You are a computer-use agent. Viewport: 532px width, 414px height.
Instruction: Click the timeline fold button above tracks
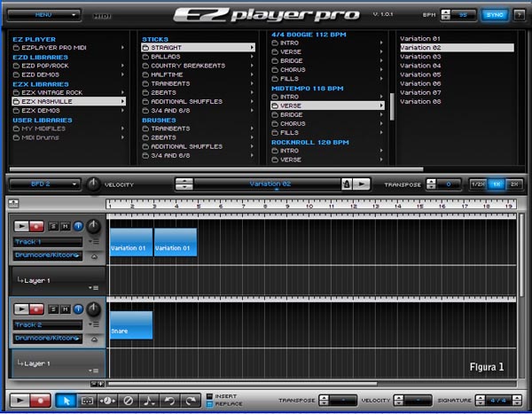(13, 204)
